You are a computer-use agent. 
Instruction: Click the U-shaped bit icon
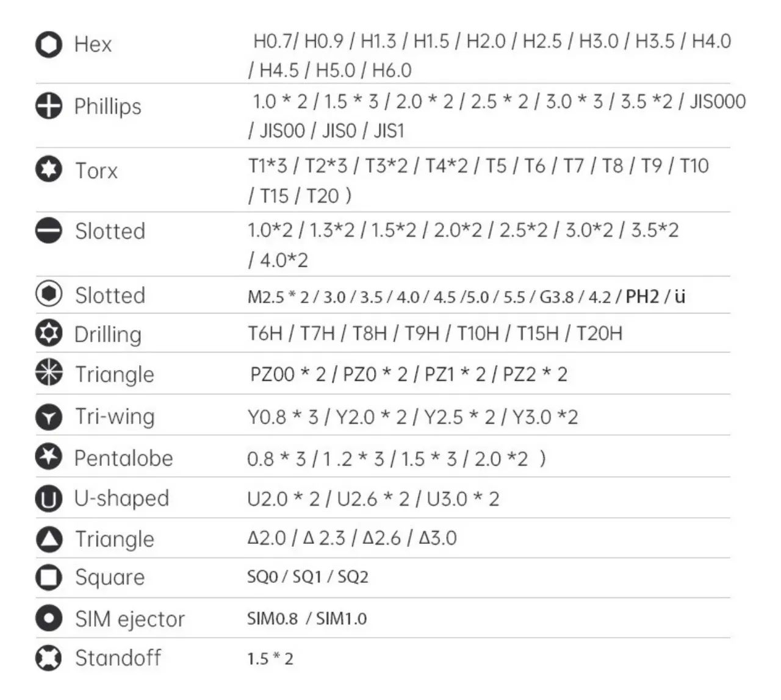[49, 499]
